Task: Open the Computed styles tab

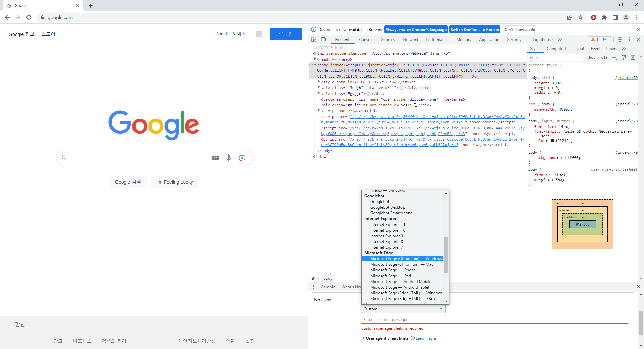Action: [556, 49]
